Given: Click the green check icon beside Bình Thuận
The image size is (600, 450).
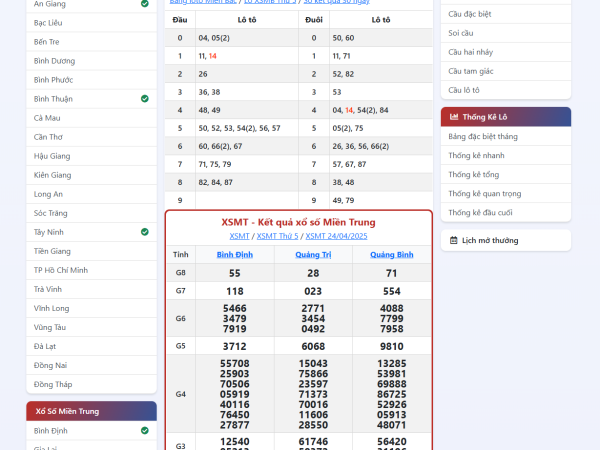Looking at the screenshot, I should click(145, 99).
